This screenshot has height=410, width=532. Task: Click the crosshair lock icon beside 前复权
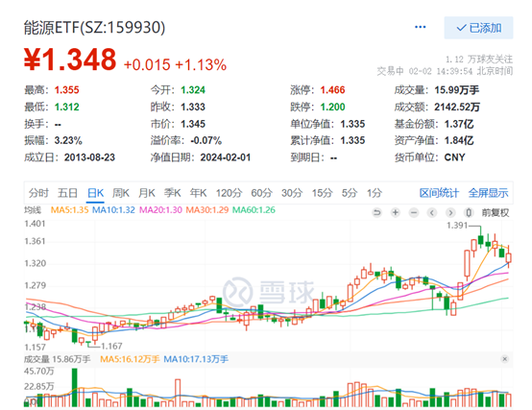pos(469,212)
